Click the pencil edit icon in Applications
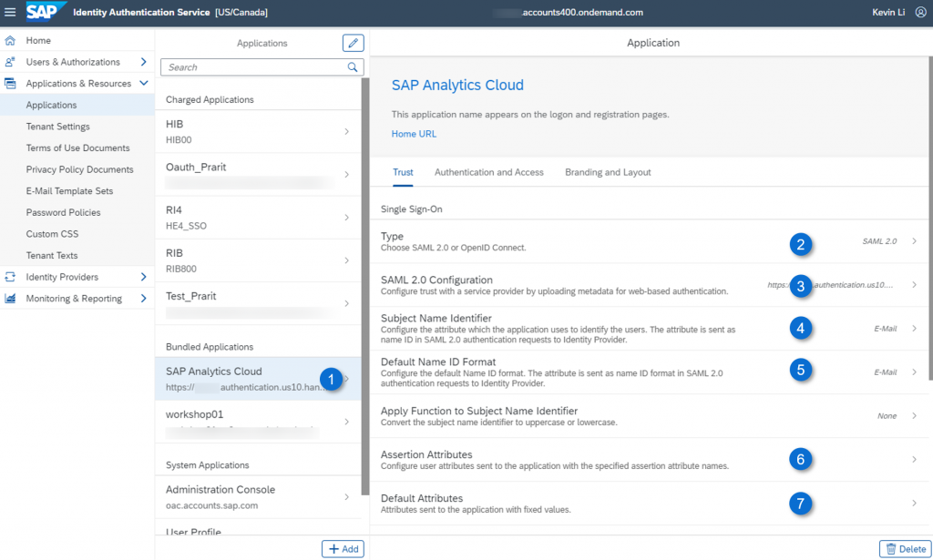 pos(353,43)
